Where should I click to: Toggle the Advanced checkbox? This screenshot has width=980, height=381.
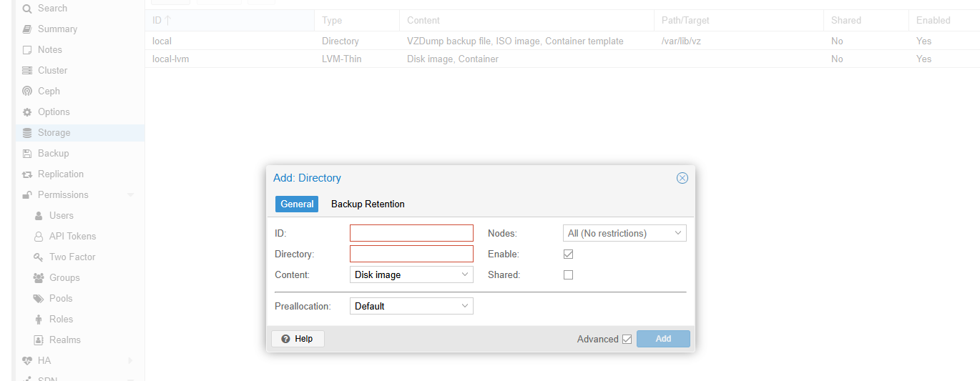(x=627, y=339)
